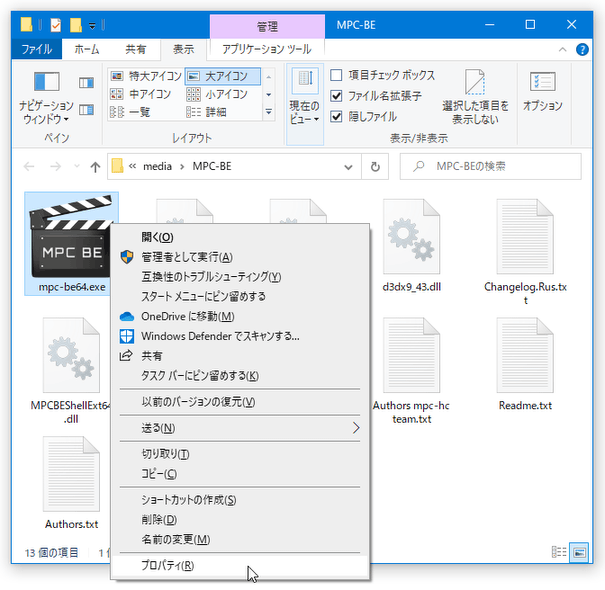Choose 削除(D) from context menu
605x590 pixels.
click(x=240, y=520)
